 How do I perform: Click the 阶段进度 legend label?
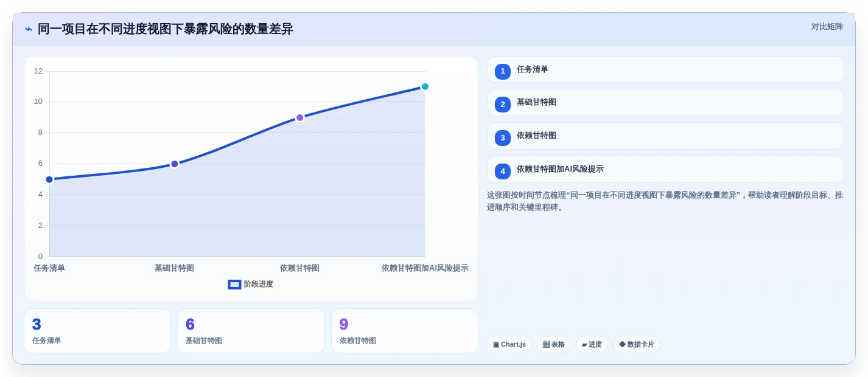click(259, 284)
